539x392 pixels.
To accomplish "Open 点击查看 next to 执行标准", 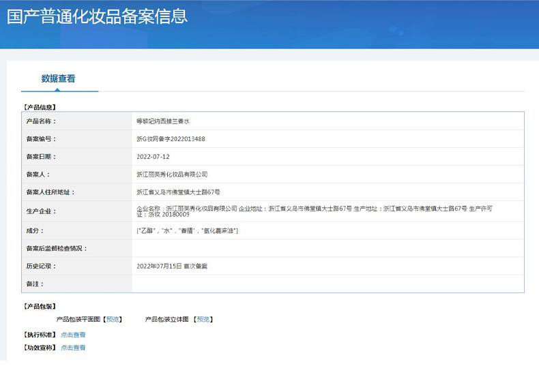I will click(x=73, y=335).
